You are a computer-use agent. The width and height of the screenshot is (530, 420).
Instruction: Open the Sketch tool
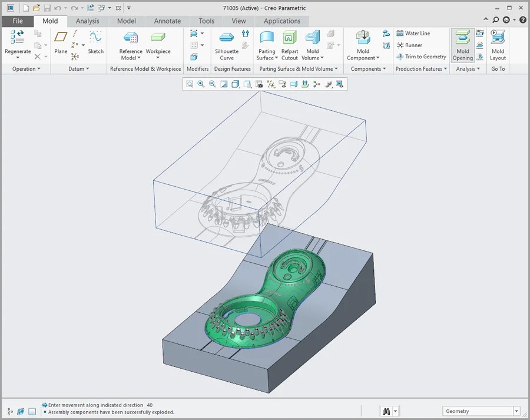coord(95,44)
